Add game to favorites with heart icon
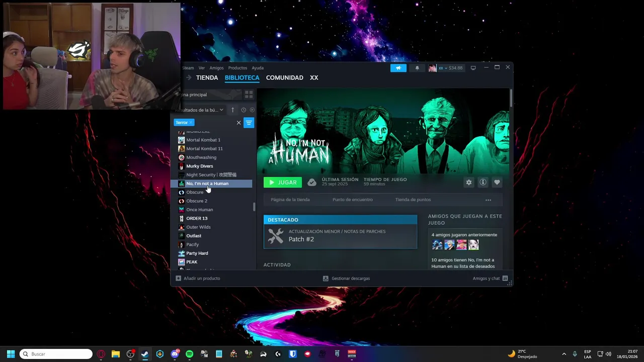 [497, 183]
